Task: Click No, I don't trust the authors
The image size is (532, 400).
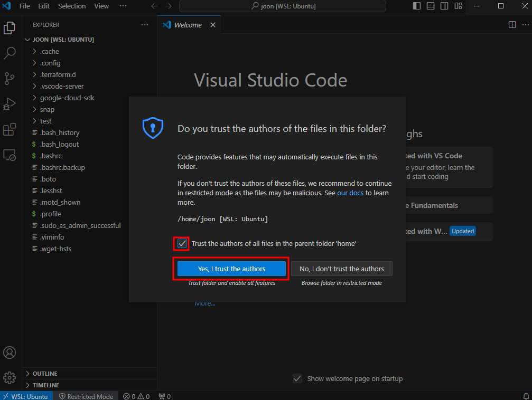Action: (342, 269)
